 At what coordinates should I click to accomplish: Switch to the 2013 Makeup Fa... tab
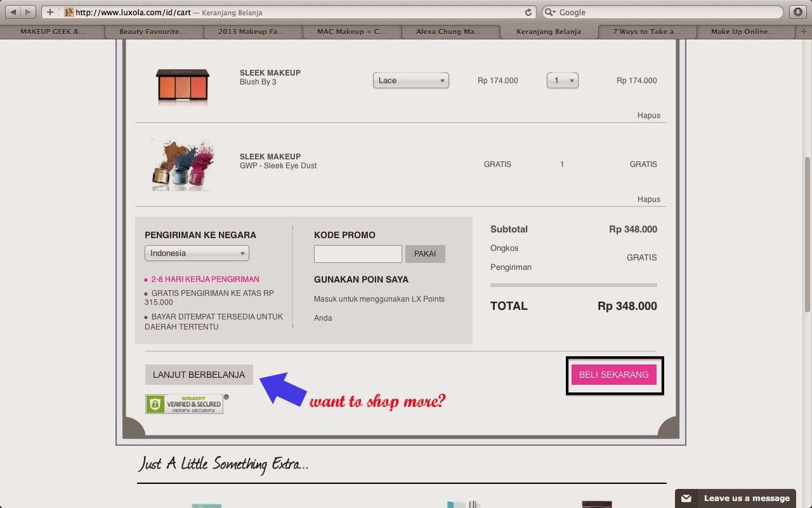[252, 31]
